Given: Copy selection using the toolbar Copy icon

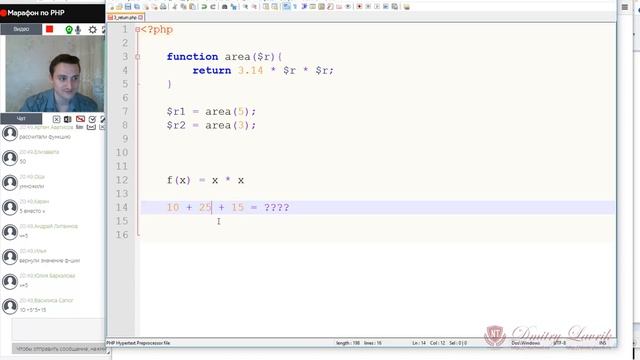Looking at the screenshot, I should (x=184, y=7).
